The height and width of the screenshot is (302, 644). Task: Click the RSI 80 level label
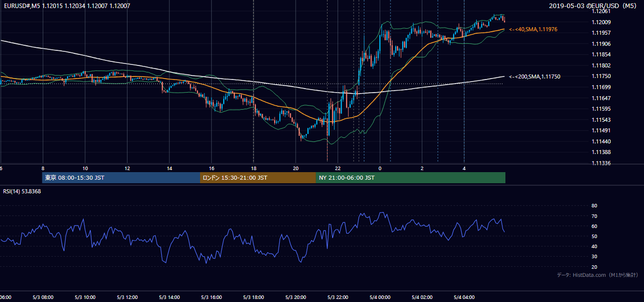(x=594, y=206)
